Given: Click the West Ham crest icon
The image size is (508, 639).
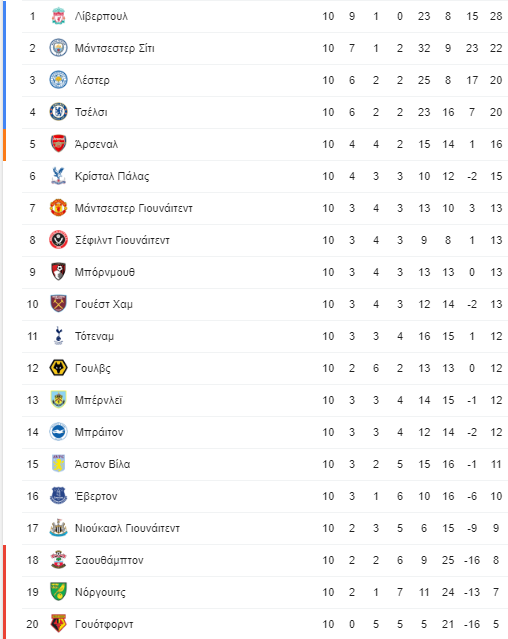Looking at the screenshot, I should tap(58, 304).
